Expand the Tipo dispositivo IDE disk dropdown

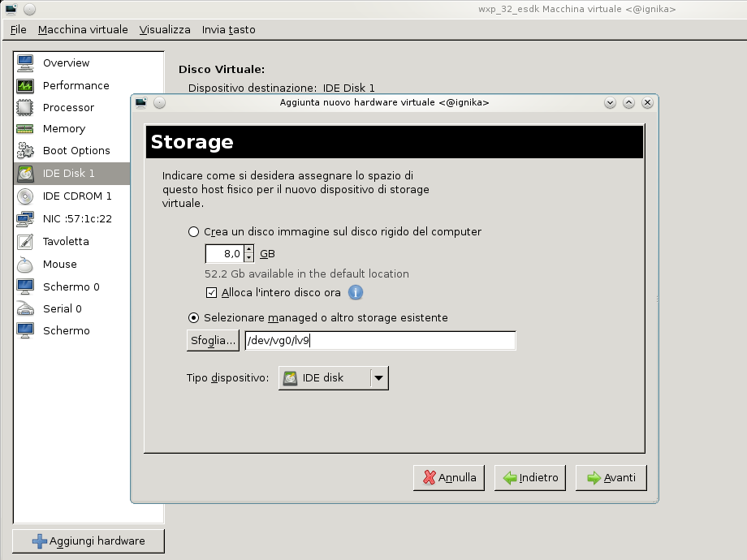[378, 378]
